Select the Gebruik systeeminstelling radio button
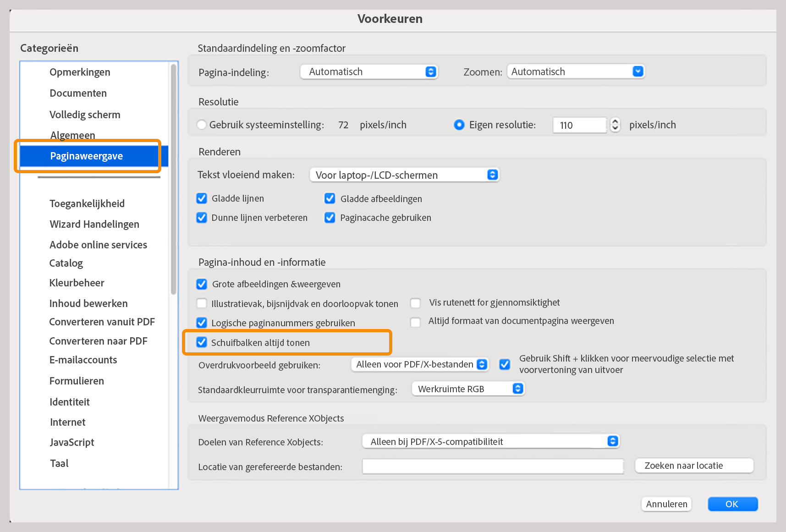 click(x=202, y=124)
